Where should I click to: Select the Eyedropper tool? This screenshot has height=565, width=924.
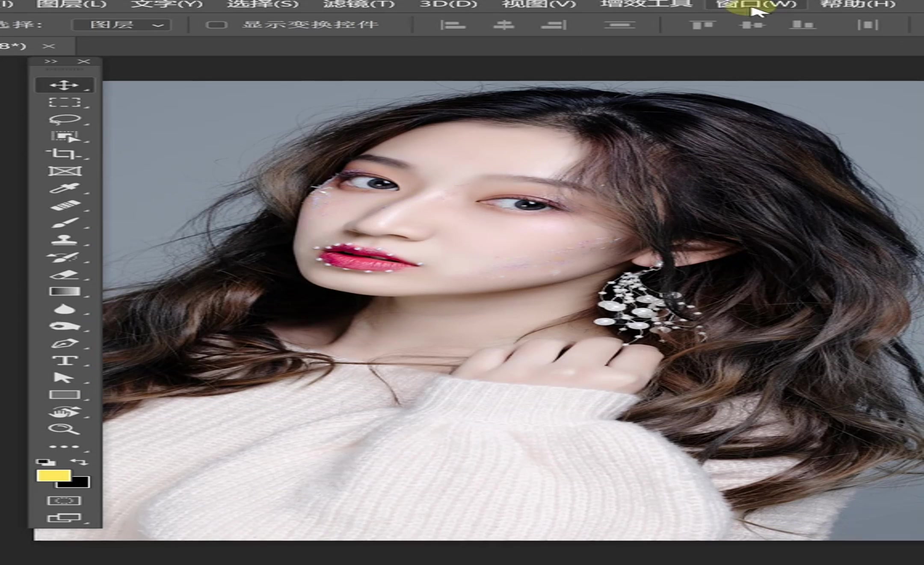coord(64,188)
